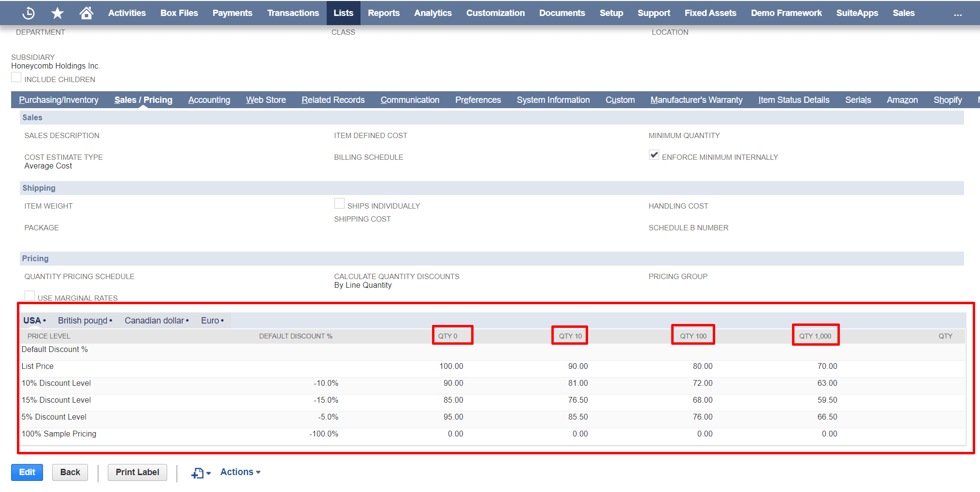Open the Shopify subtab
Image resolution: width=980 pixels, height=492 pixels.
click(948, 100)
